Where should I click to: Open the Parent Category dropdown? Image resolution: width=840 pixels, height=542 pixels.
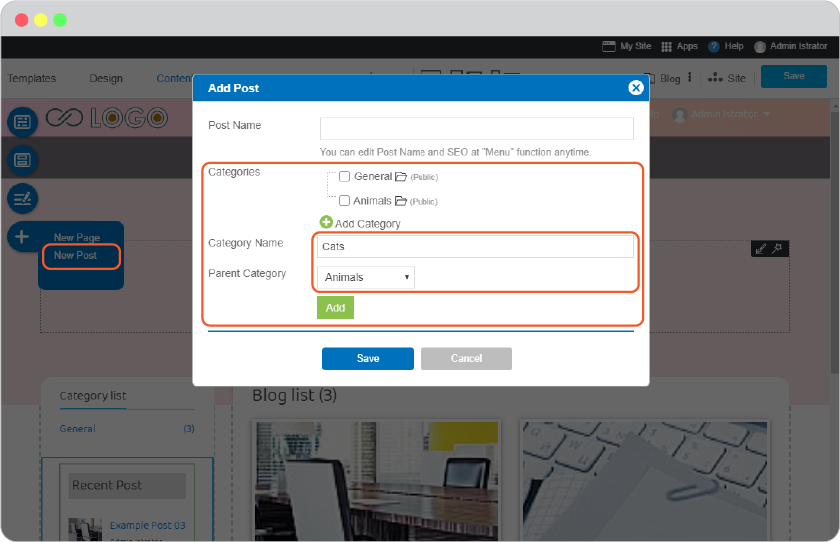coord(365,277)
